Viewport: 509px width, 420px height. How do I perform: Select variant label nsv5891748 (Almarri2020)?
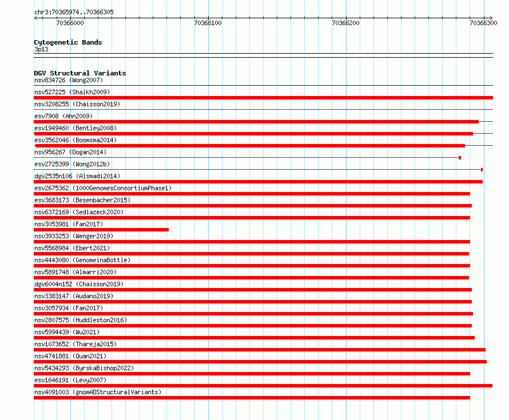pyautogui.click(x=75, y=272)
